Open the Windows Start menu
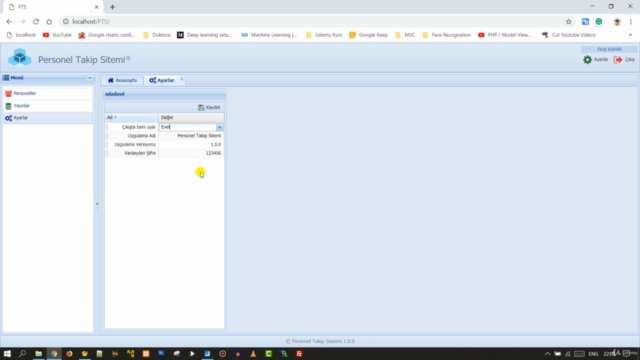 pos(7,353)
